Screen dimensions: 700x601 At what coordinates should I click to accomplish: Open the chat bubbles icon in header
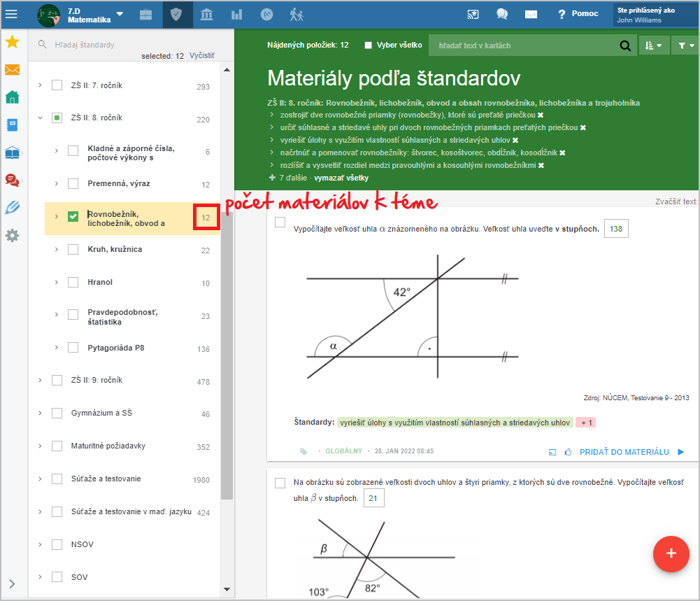tap(502, 14)
